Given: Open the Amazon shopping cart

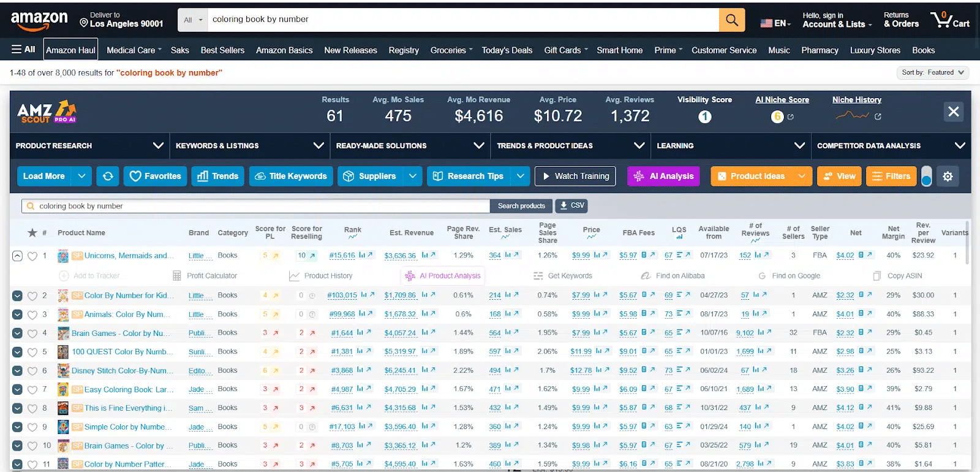Looking at the screenshot, I should (x=950, y=20).
